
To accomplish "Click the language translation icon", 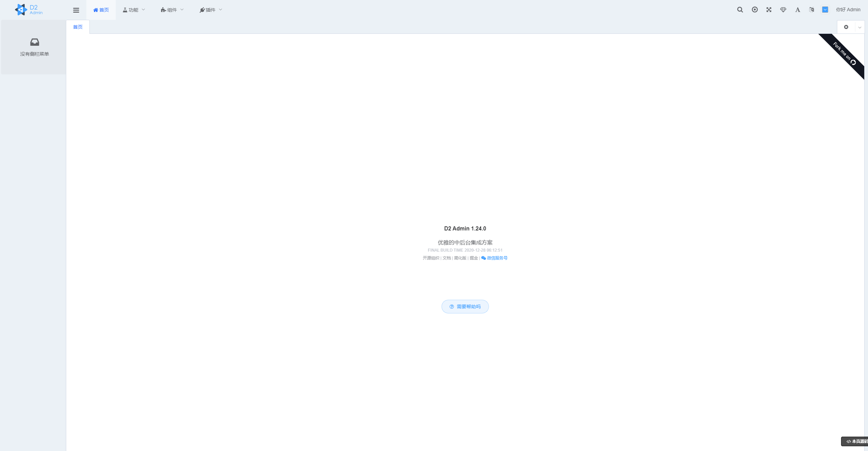I will pos(811,10).
